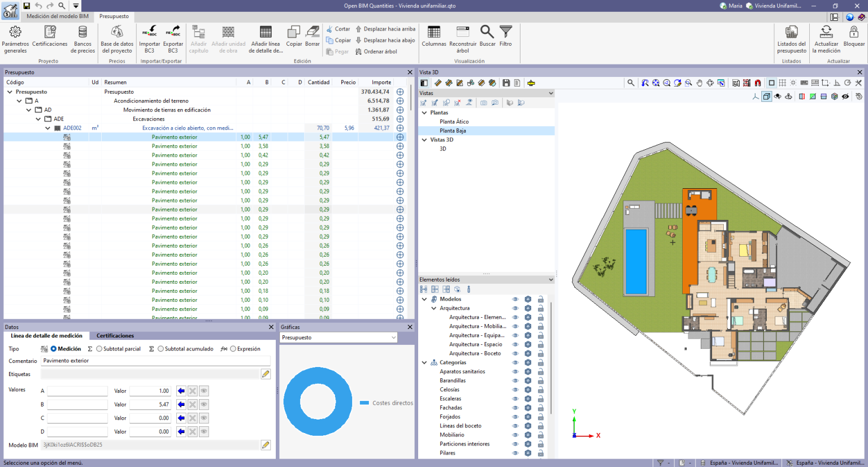
Task: Click Cortar in Edición group
Action: [338, 29]
